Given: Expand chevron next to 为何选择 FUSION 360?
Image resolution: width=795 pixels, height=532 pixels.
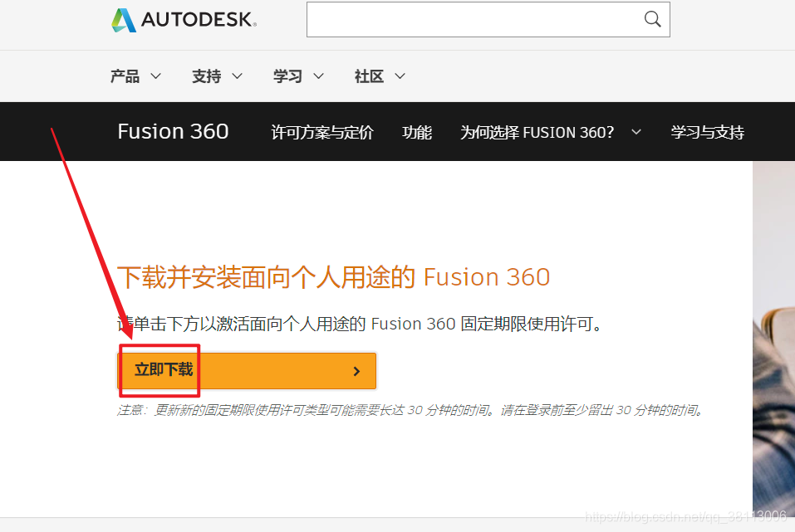Looking at the screenshot, I should pyautogui.click(x=636, y=132).
